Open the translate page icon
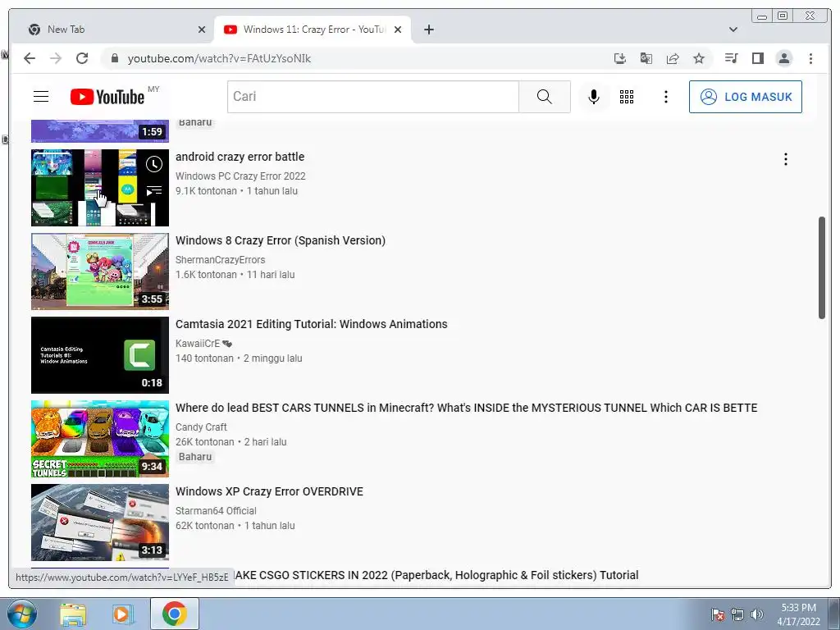The image size is (840, 630). point(646,58)
